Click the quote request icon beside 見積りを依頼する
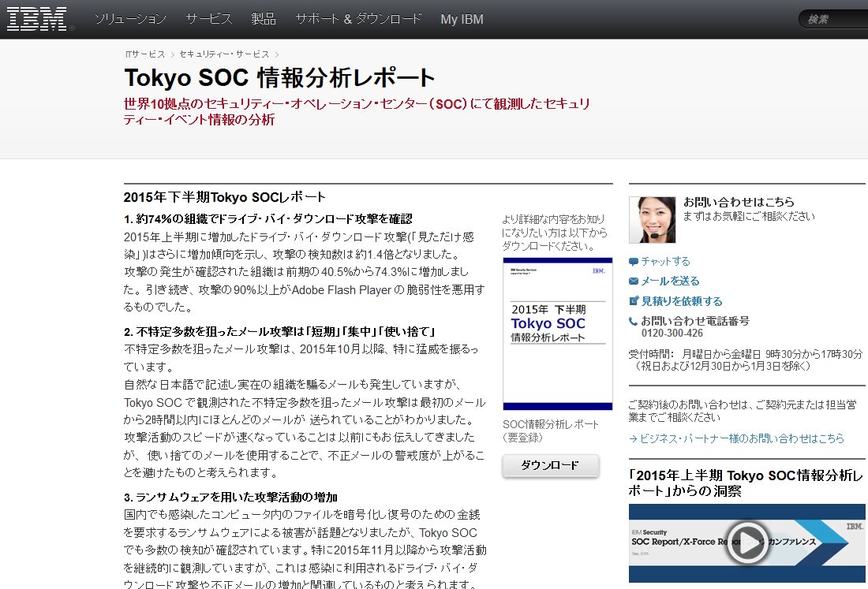The width and height of the screenshot is (868, 589). 634,301
